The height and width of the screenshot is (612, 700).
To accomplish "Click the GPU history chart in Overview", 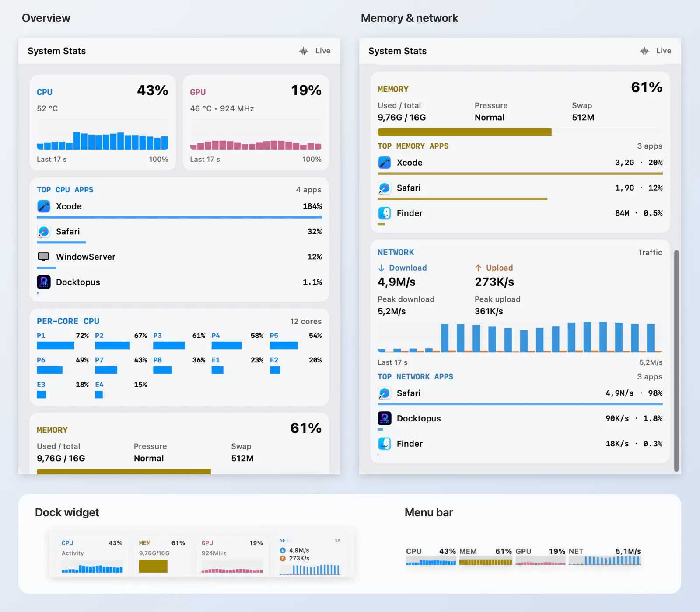I will point(255,135).
